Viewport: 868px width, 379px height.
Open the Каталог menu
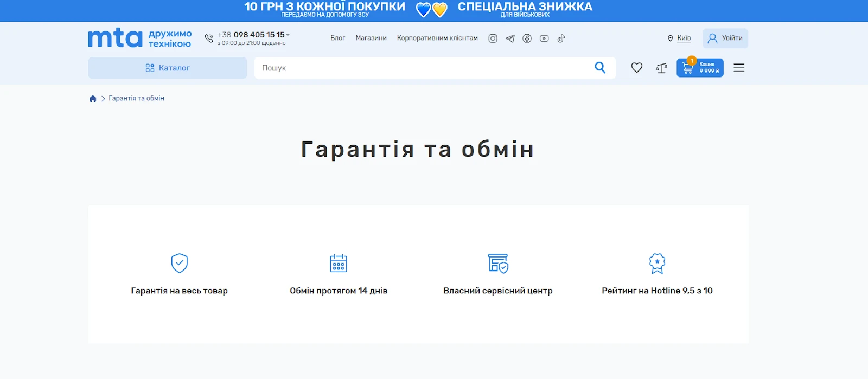click(168, 68)
